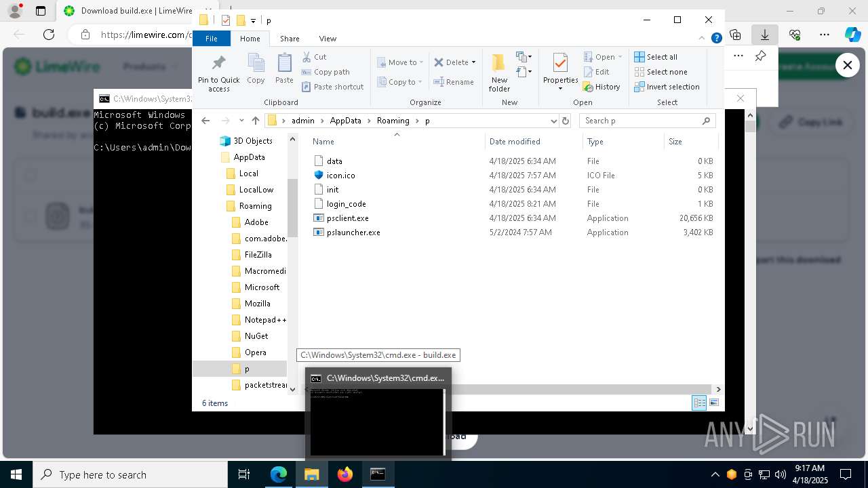Select pslauncher.exe in file list
This screenshot has width=868, height=488.
(353, 232)
